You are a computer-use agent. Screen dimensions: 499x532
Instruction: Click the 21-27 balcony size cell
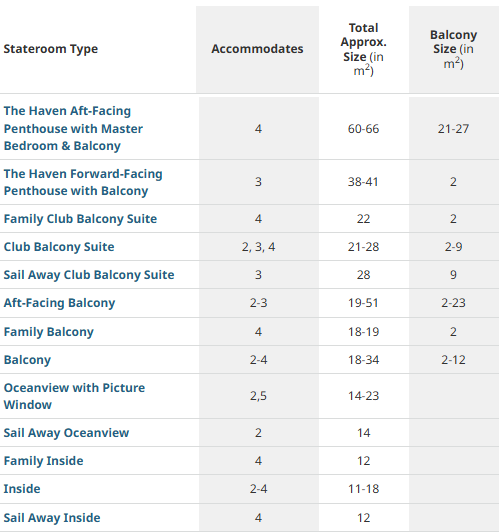tap(454, 129)
